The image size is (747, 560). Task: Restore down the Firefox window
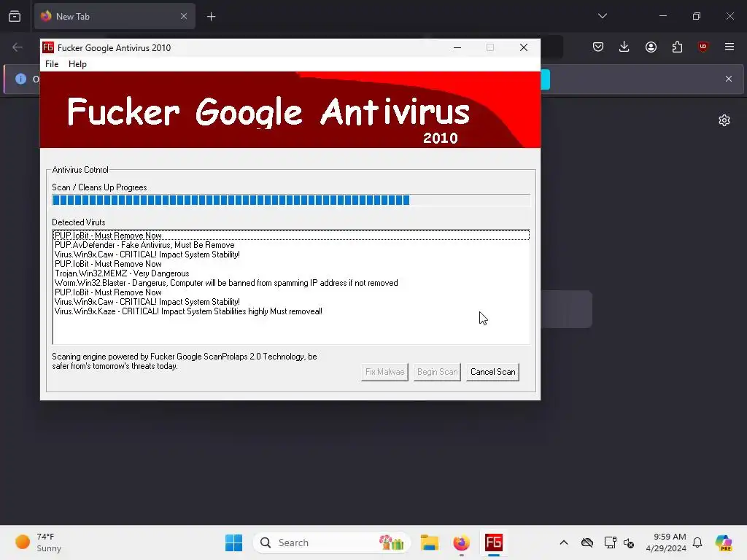point(697,16)
